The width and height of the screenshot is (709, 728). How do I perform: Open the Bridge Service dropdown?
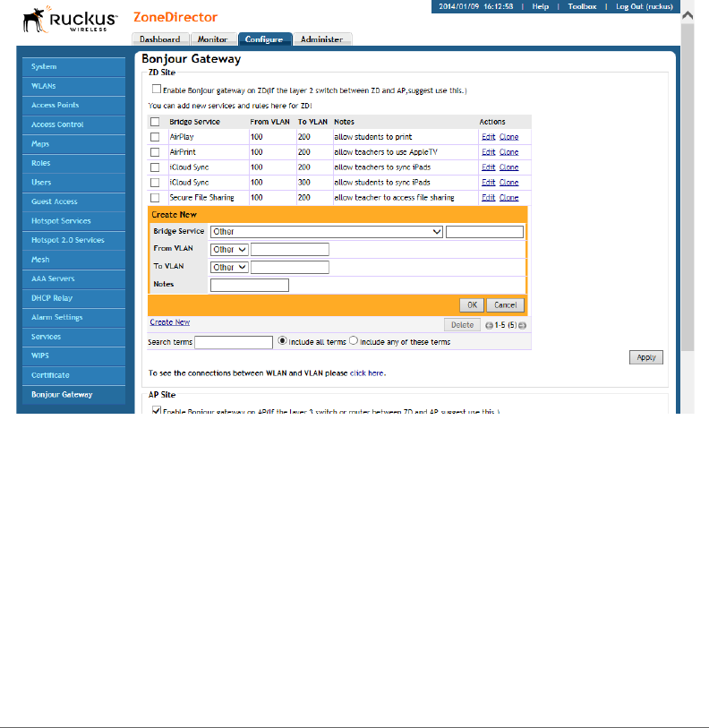coord(327,232)
